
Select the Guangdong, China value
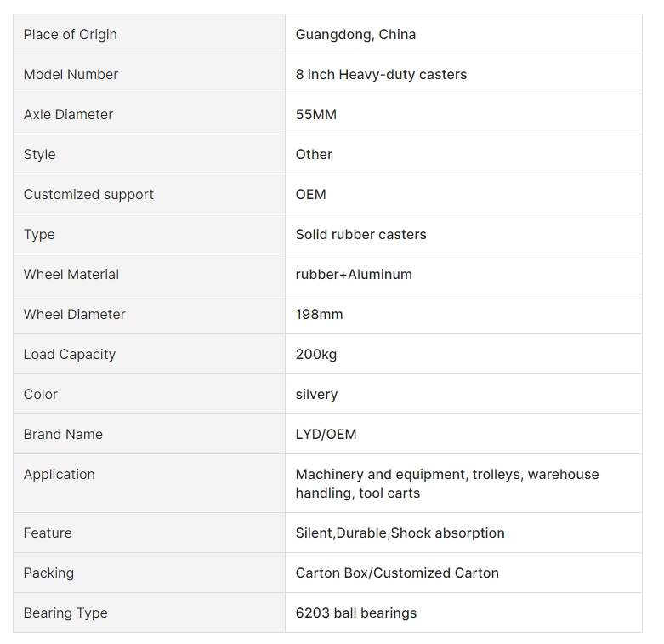(x=355, y=34)
